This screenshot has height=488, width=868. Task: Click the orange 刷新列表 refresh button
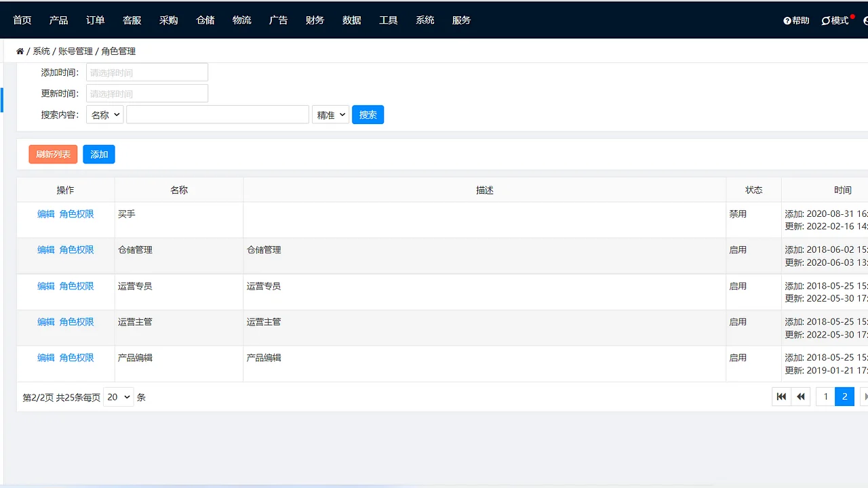pyautogui.click(x=53, y=154)
